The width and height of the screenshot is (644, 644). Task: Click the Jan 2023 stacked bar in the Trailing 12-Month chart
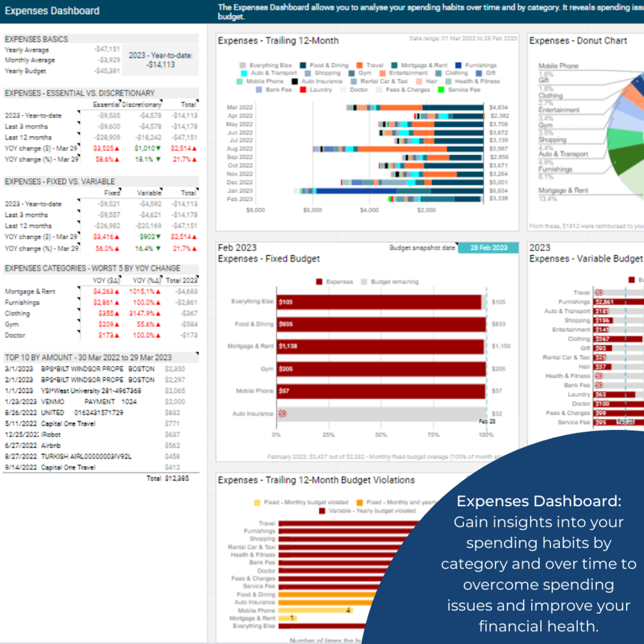point(389,191)
